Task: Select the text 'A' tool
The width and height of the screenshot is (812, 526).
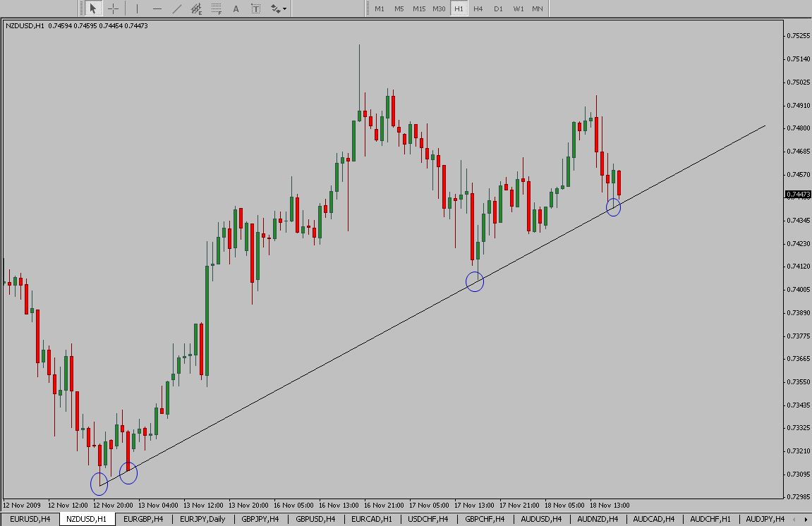Action: pyautogui.click(x=236, y=9)
